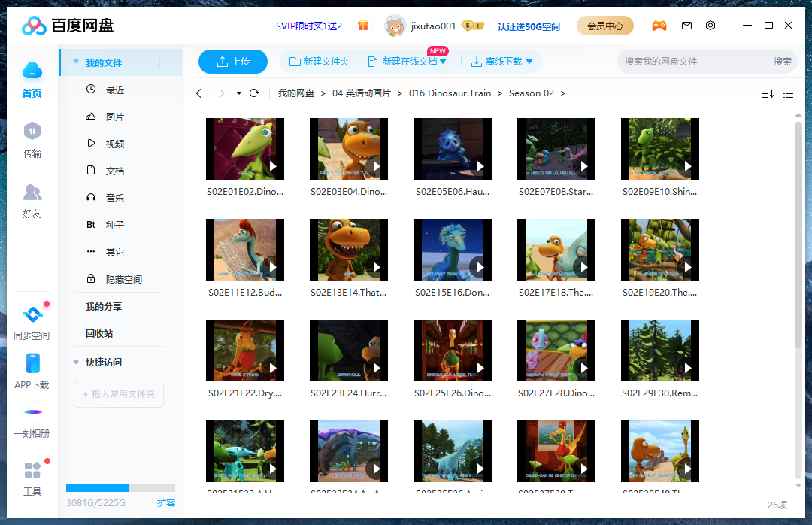Viewport: 812px width, 525px height.
Task: Go to 我的网盘 in breadcrumb
Action: point(296,93)
